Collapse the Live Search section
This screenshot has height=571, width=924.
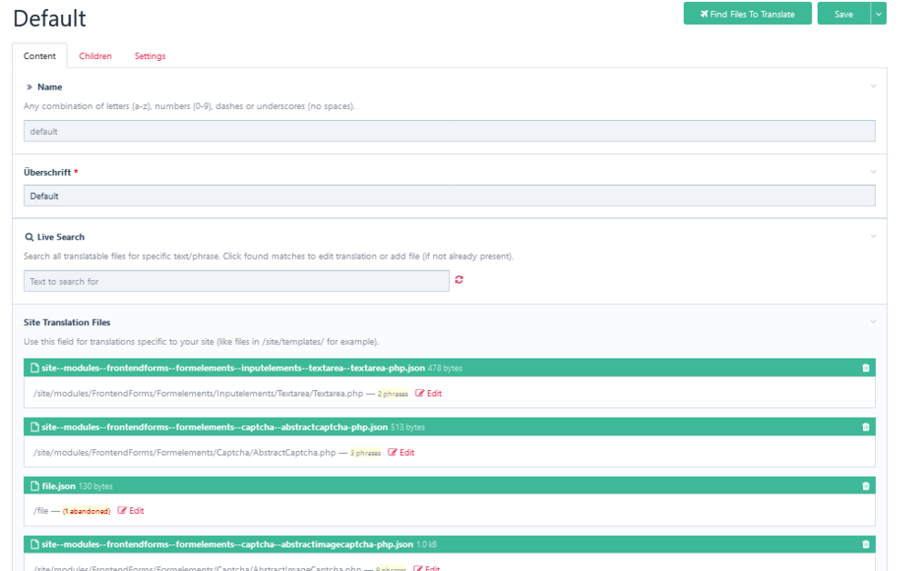coord(873,236)
